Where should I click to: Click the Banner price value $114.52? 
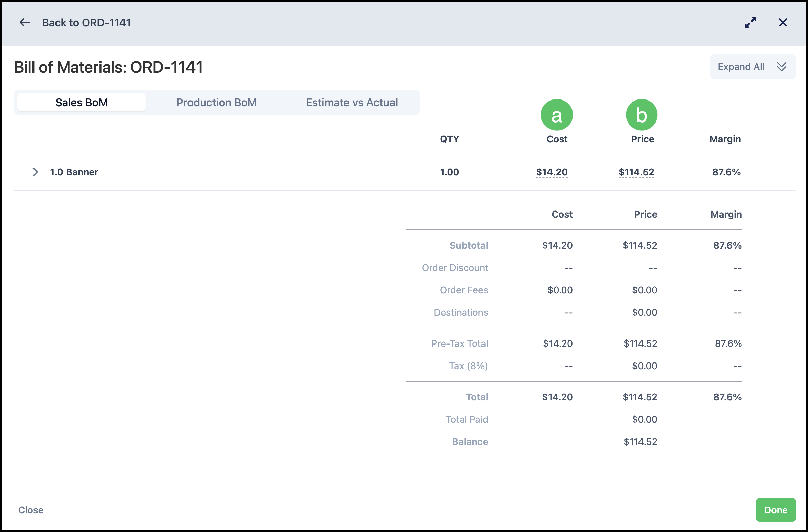(x=636, y=172)
